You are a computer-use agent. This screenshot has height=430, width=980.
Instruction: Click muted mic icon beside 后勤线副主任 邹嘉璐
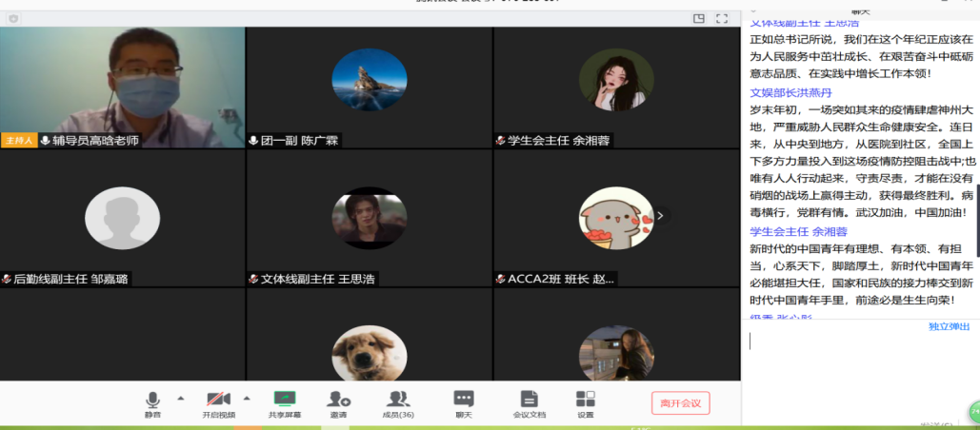point(7,279)
